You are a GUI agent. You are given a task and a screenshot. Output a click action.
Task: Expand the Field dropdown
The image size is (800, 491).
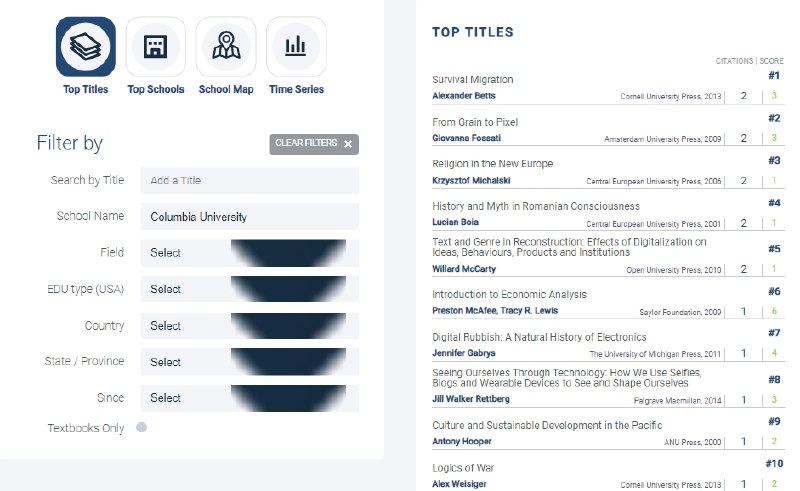249,253
